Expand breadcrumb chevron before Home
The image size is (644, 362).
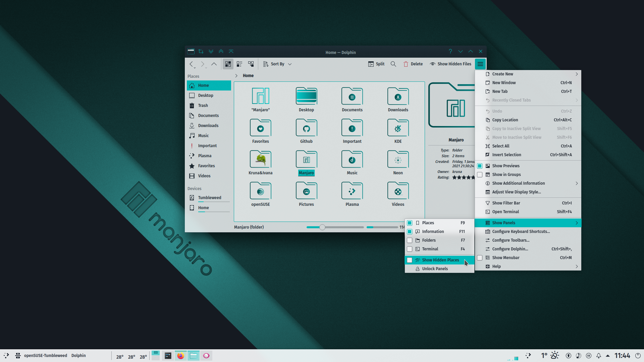tap(236, 76)
